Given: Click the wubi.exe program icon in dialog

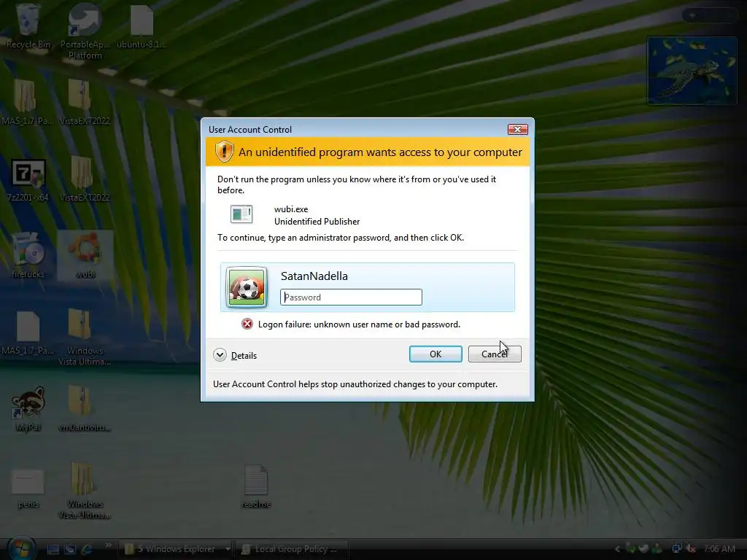Looking at the screenshot, I should (x=241, y=214).
